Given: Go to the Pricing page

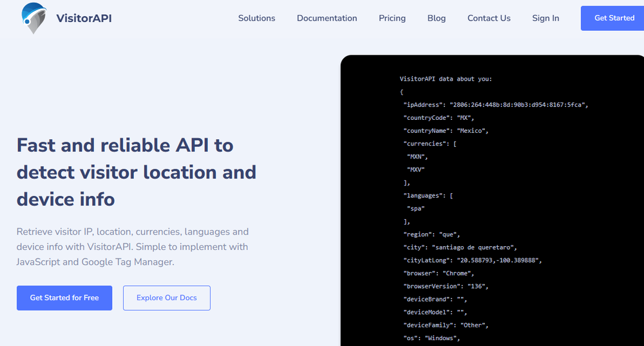Looking at the screenshot, I should pyautogui.click(x=392, y=19).
